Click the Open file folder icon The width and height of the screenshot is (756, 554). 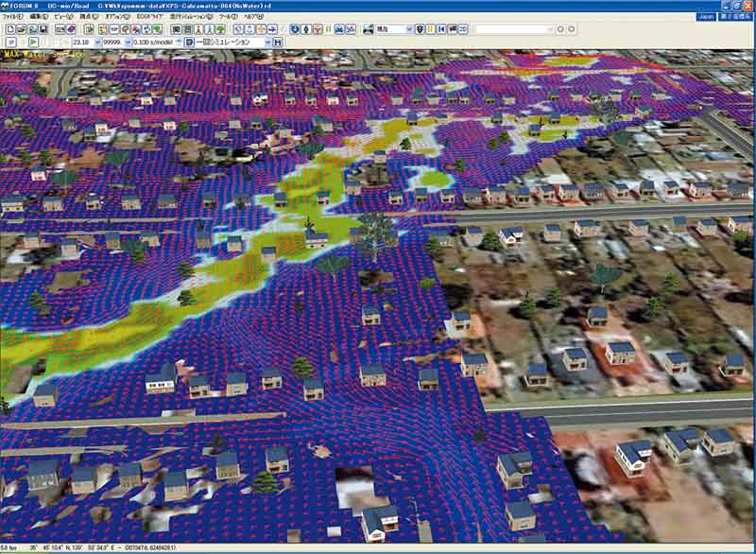click(19, 29)
